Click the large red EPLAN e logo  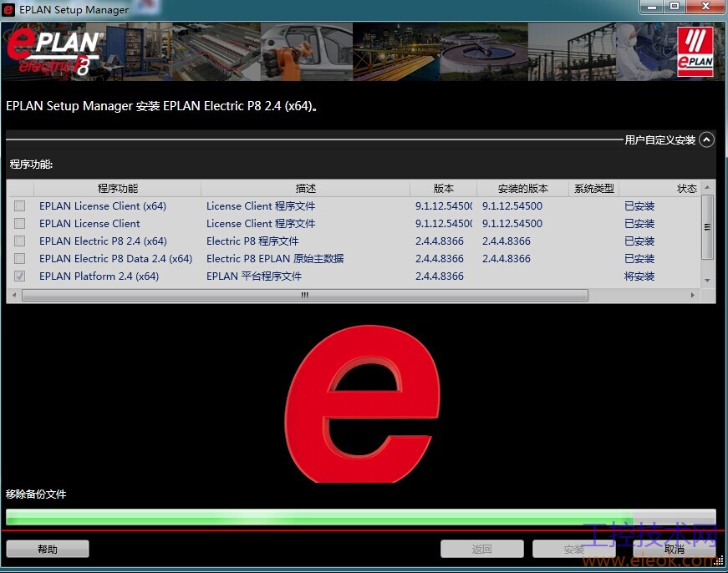[362, 403]
